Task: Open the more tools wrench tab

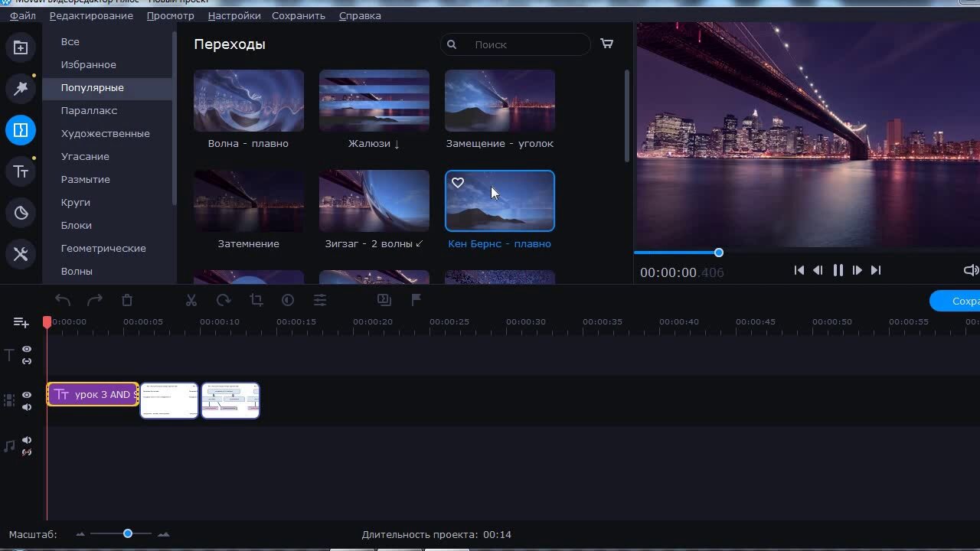Action: [x=21, y=254]
